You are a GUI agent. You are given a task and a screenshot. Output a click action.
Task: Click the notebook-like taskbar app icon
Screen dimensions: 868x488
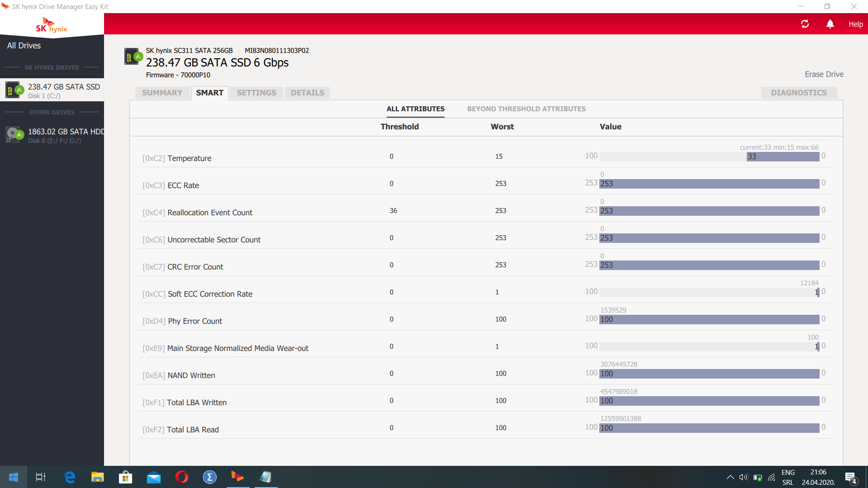tap(266, 477)
